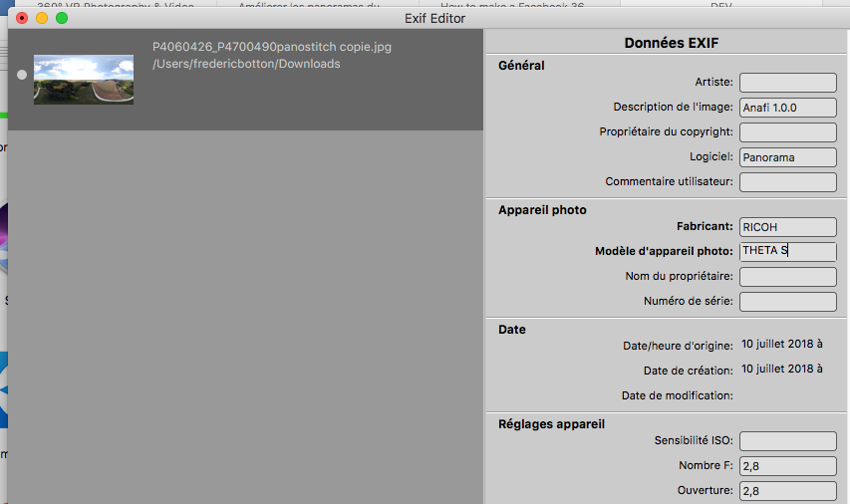Minimize the Exif Editor window
The width and height of the screenshot is (850, 504).
click(x=42, y=18)
